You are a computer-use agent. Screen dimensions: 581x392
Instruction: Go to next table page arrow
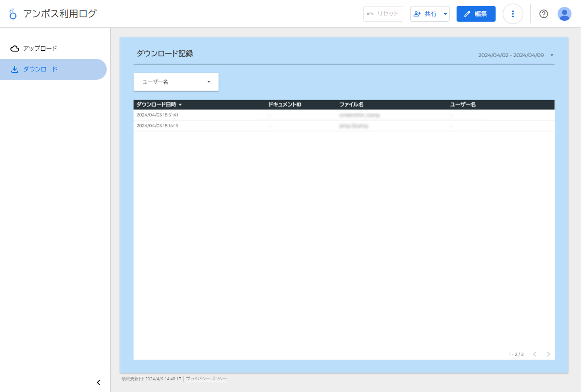click(548, 354)
